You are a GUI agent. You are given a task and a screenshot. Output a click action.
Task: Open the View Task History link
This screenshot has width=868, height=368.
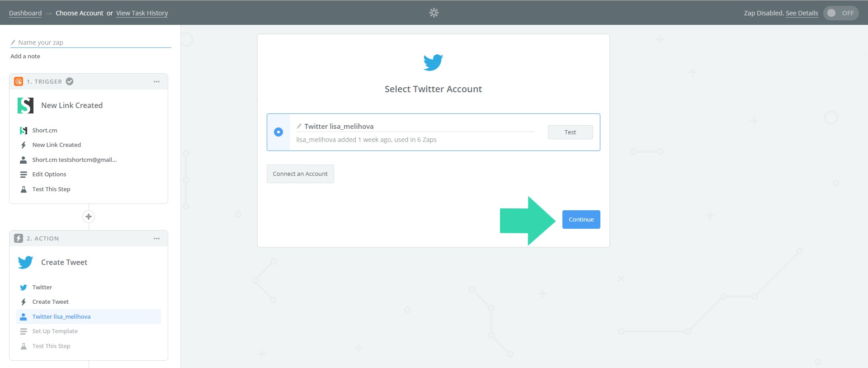[x=142, y=13]
